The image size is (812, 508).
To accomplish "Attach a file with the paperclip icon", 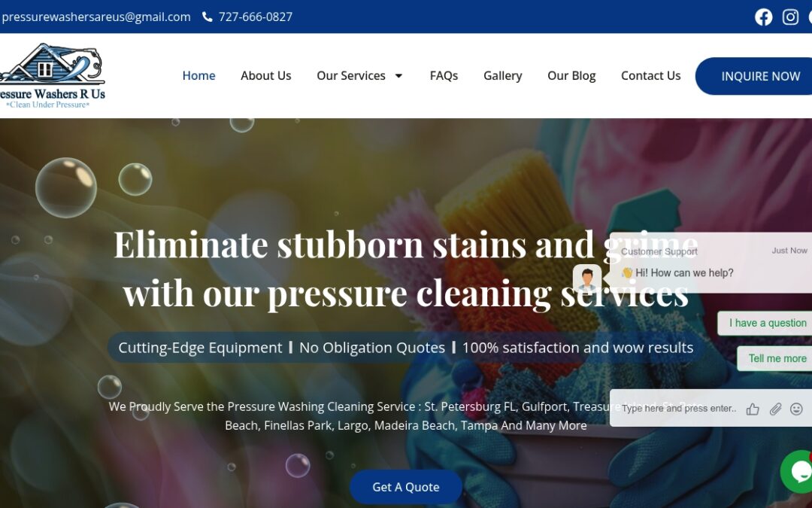I will pyautogui.click(x=775, y=409).
